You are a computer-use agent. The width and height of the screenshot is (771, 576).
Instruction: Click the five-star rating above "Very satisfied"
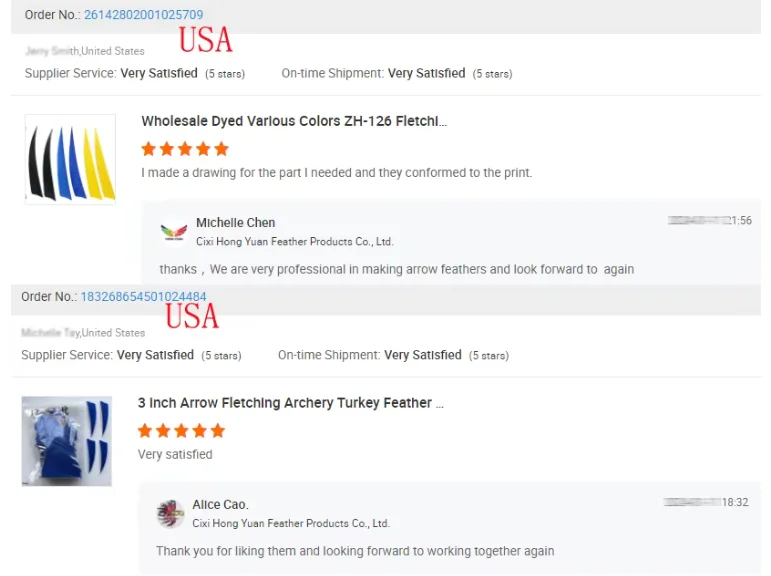(181, 431)
